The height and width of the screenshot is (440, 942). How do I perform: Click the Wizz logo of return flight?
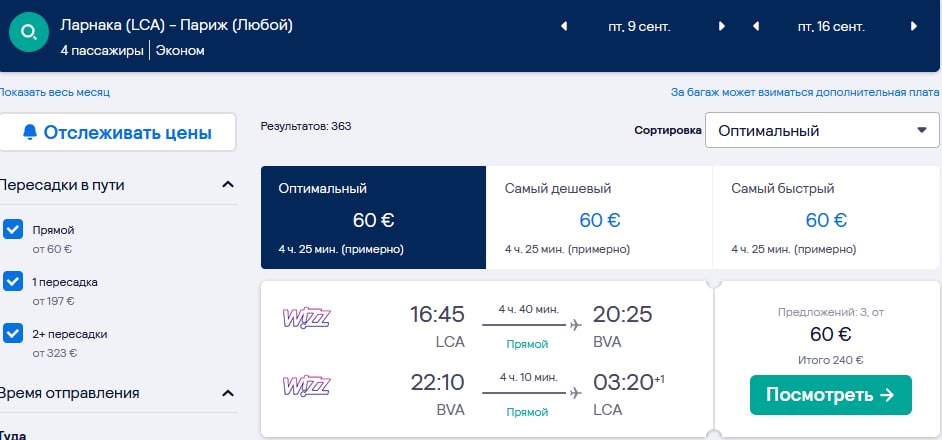point(306,385)
